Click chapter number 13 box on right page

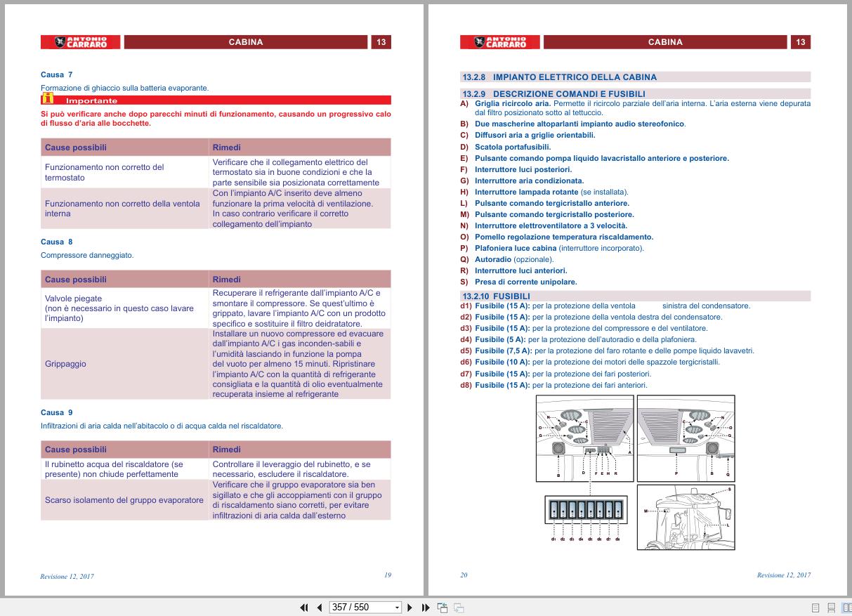click(x=801, y=42)
